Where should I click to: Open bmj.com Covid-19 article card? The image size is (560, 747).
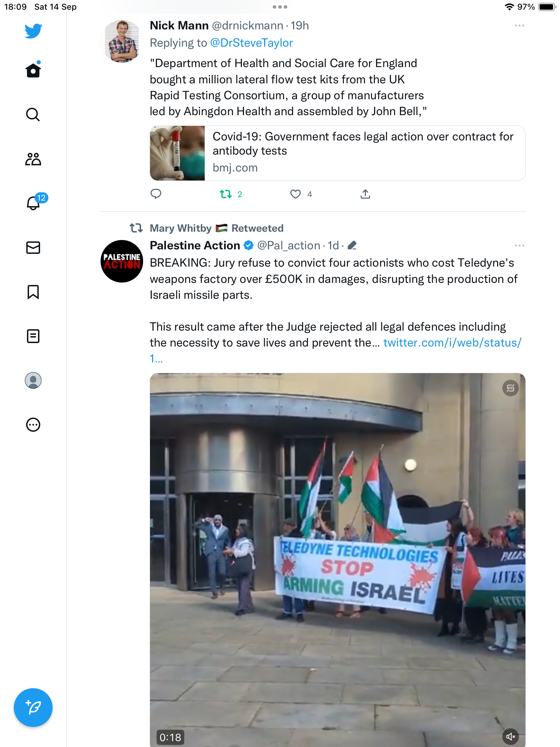pos(338,153)
